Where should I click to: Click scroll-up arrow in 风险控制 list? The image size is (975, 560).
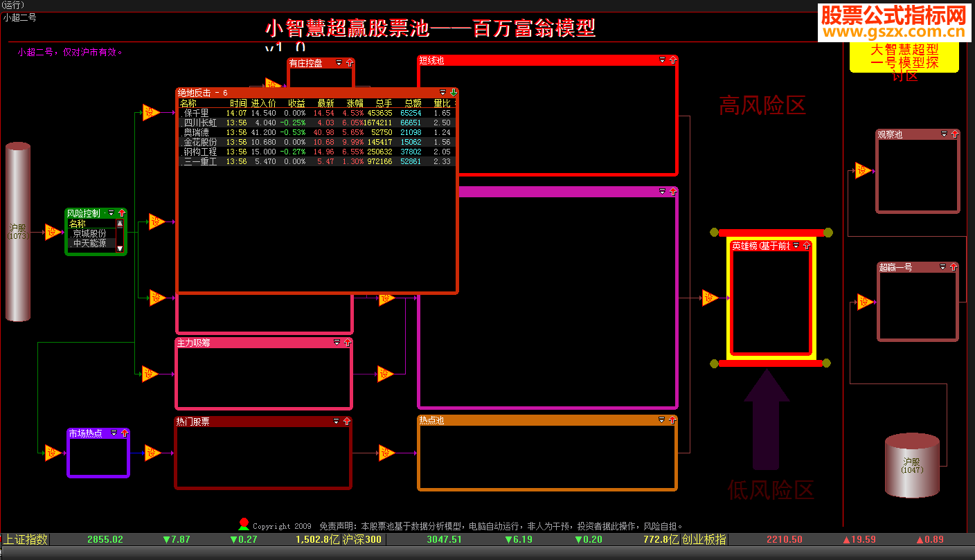[x=120, y=224]
